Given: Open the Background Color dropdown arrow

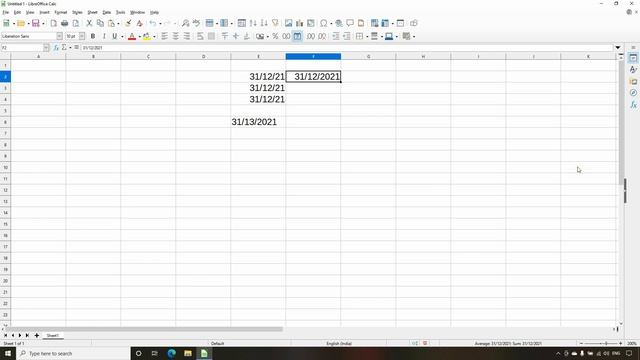Looking at the screenshot, I should (154, 36).
